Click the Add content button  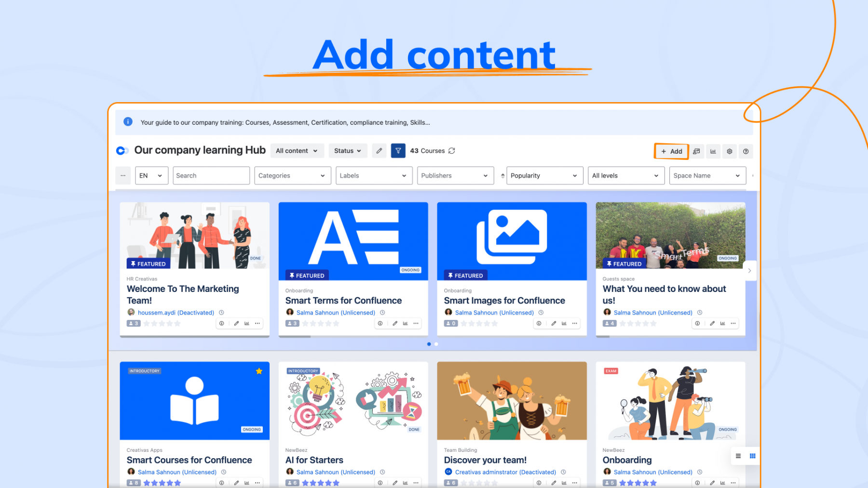tap(671, 151)
